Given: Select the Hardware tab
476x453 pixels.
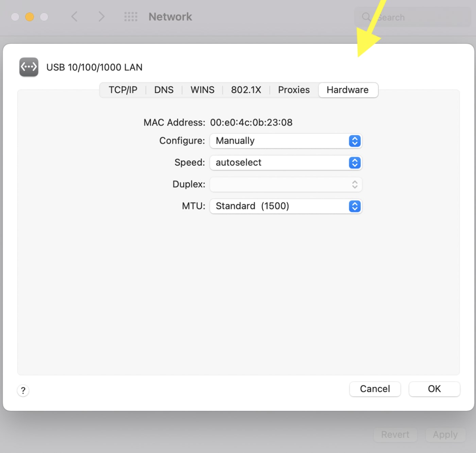Looking at the screenshot, I should coord(347,90).
